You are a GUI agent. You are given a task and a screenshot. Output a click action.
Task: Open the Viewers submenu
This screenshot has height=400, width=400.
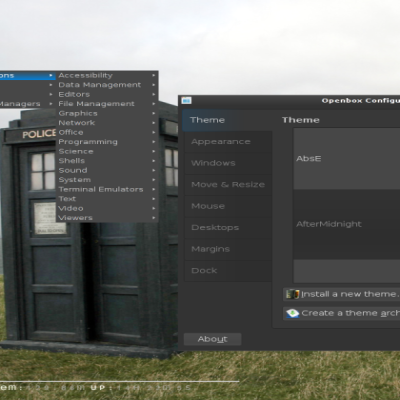[107, 218]
